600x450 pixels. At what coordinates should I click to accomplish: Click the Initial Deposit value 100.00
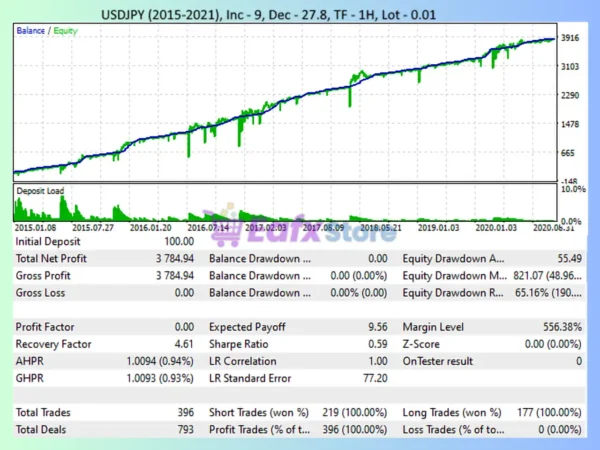point(179,241)
